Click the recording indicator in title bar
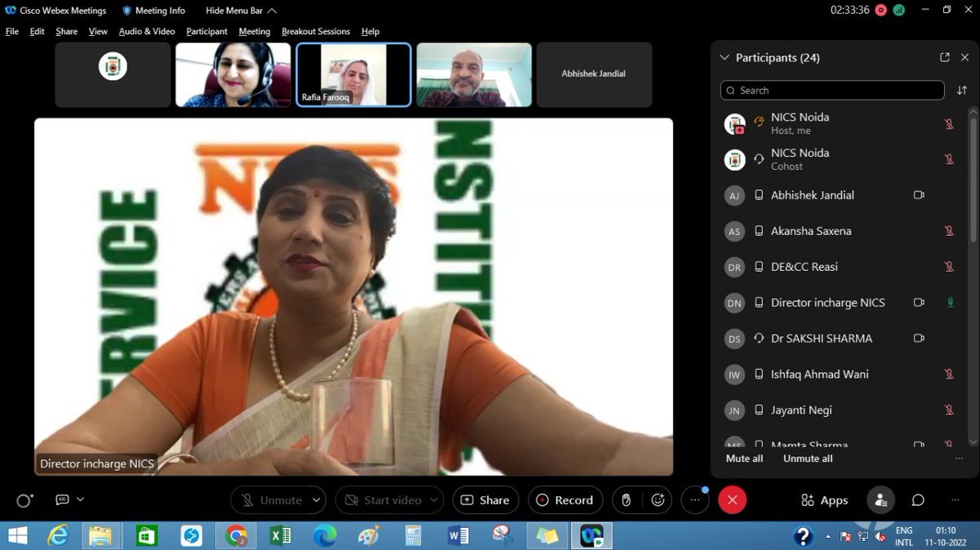 click(880, 11)
